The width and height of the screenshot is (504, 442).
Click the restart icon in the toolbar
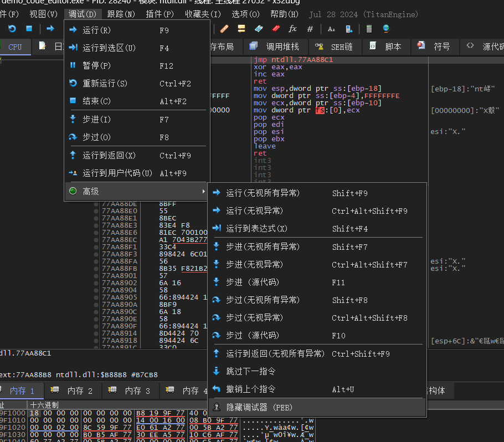12,28
